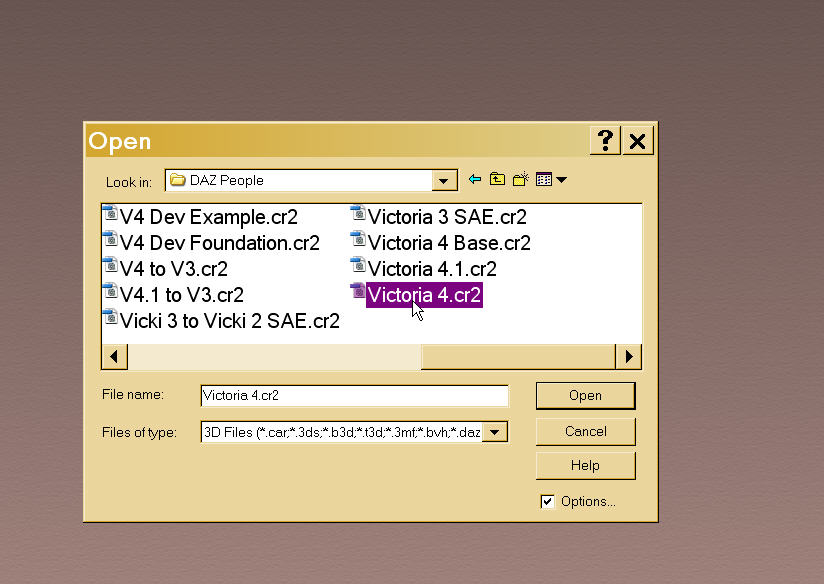Click icon of V4 Dev Foundation.cr2
The width and height of the screenshot is (824, 584).
click(110, 240)
